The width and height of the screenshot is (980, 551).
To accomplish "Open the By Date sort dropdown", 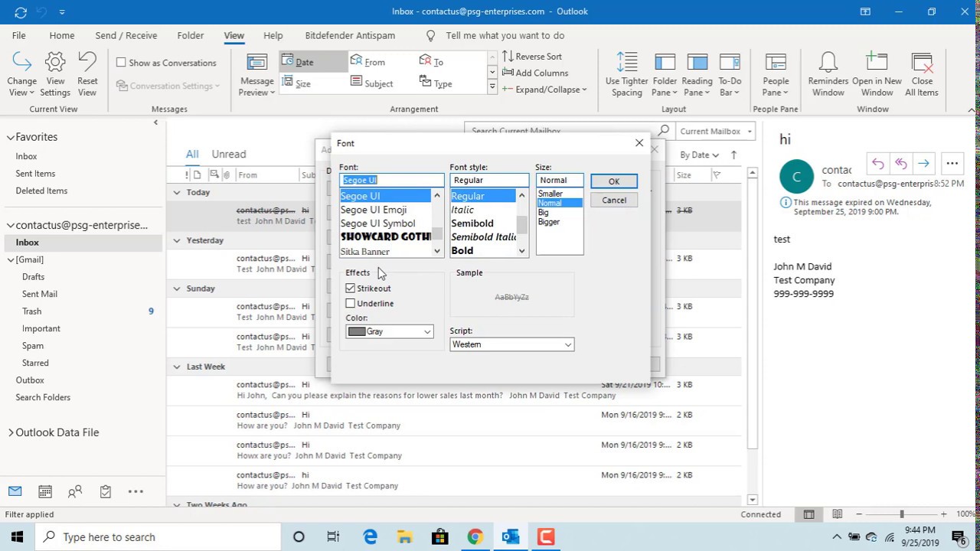I will tap(699, 155).
